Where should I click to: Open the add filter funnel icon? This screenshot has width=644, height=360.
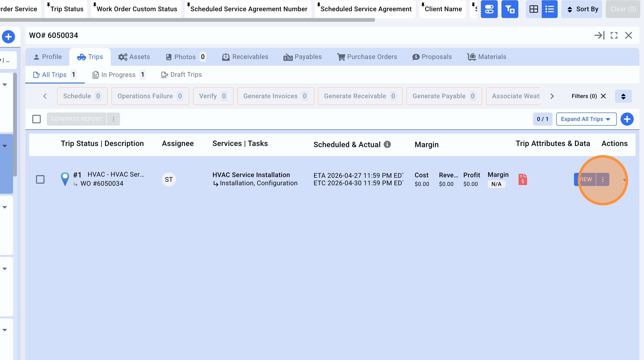(510, 9)
